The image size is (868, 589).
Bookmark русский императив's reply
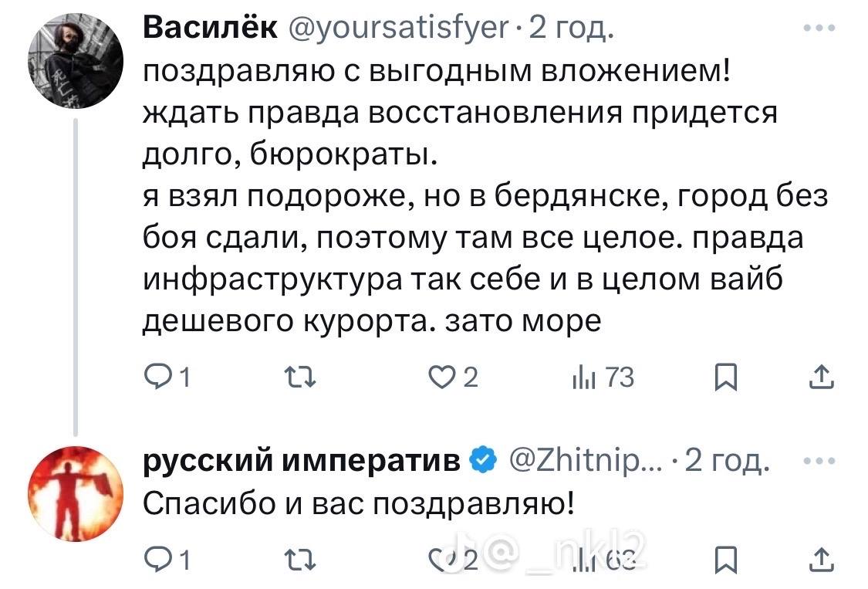tap(723, 557)
